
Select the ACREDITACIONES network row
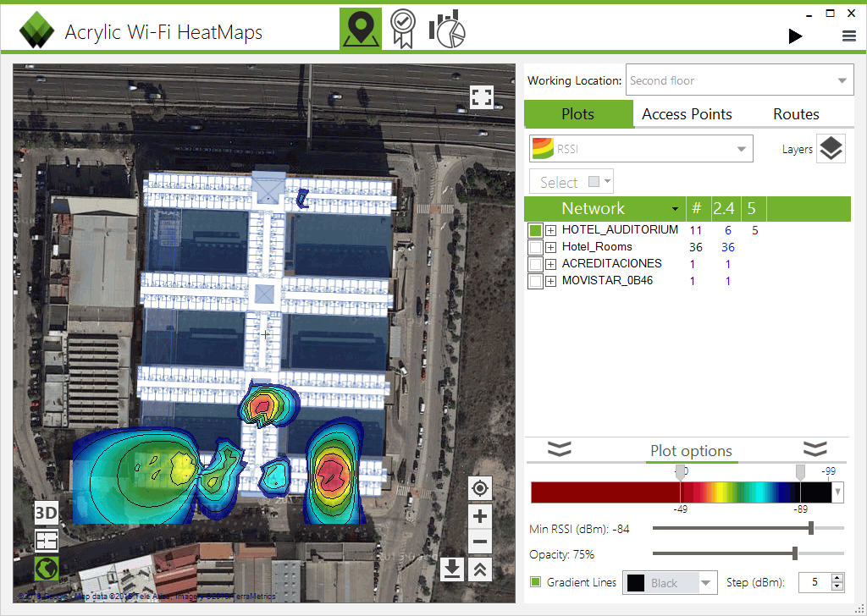tap(688, 264)
